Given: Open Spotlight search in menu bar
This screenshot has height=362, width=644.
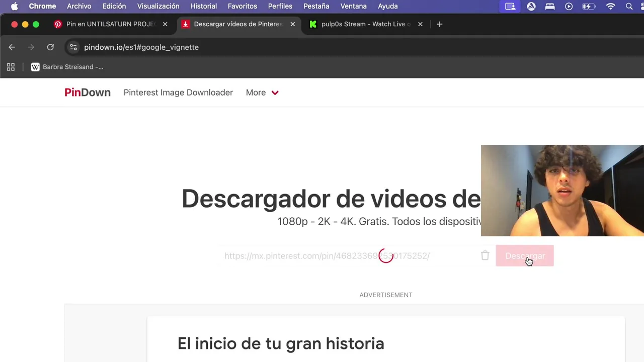Looking at the screenshot, I should pos(629,6).
